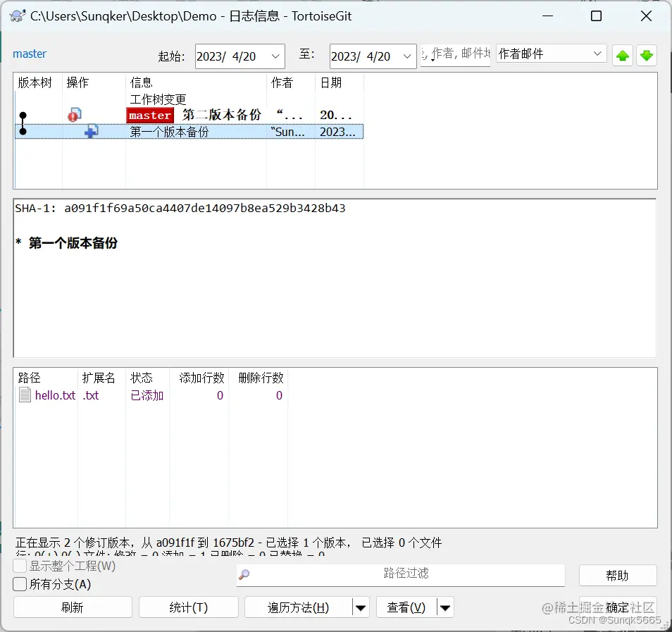Click the TortoiseGit icon in the title bar
The width and height of the screenshot is (672, 632).
click(x=15, y=16)
